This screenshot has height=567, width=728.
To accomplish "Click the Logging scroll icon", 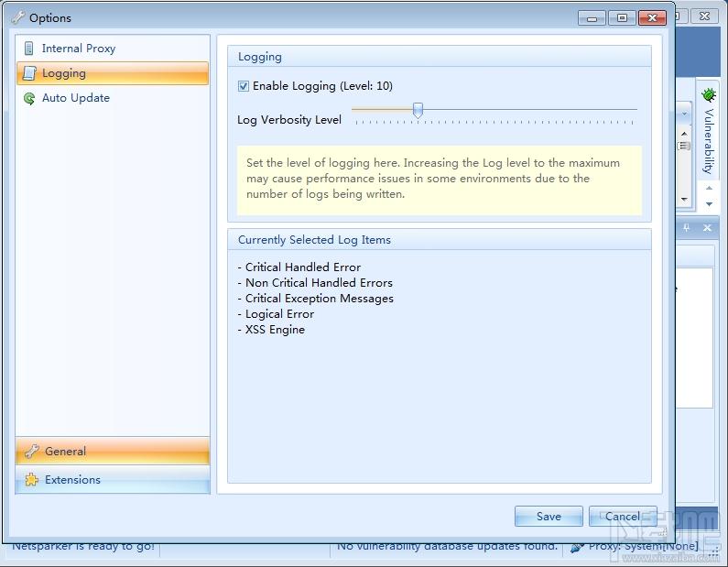I will (x=29, y=73).
